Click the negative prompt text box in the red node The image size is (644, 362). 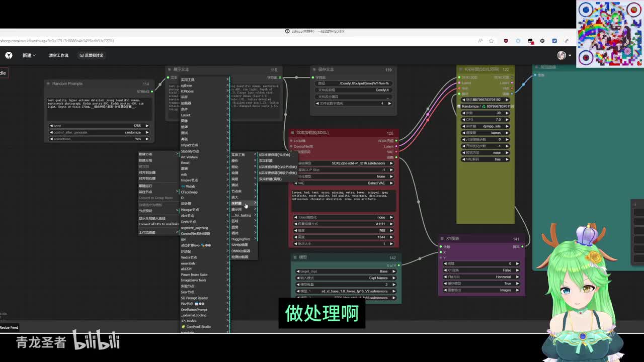pos(344,200)
